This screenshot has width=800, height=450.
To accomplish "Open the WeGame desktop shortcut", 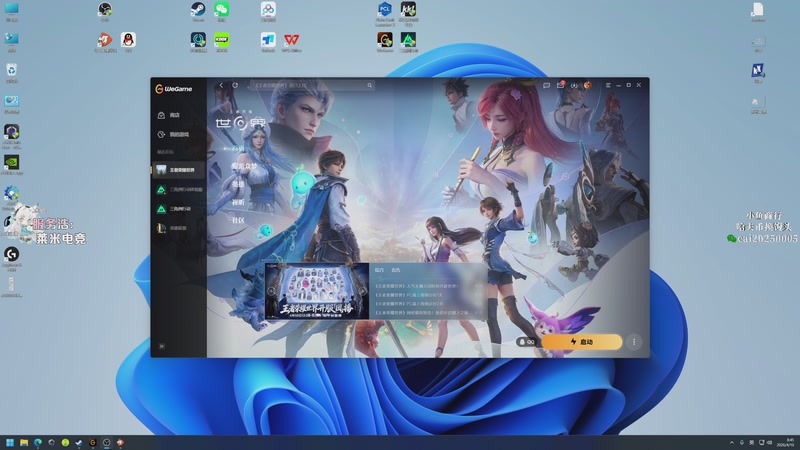I will [x=385, y=40].
